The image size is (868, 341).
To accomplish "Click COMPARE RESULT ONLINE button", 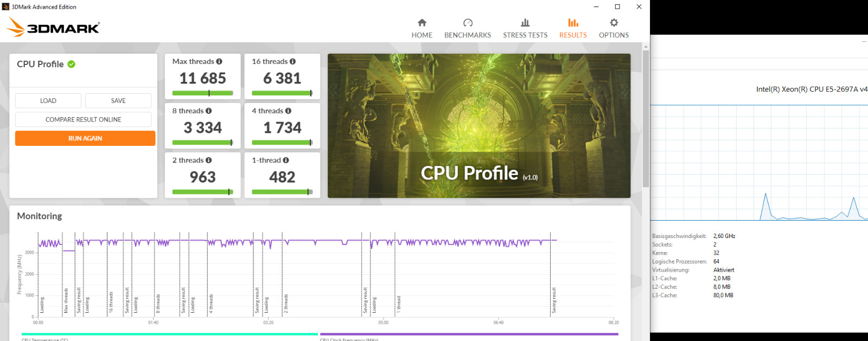I will pos(84,119).
